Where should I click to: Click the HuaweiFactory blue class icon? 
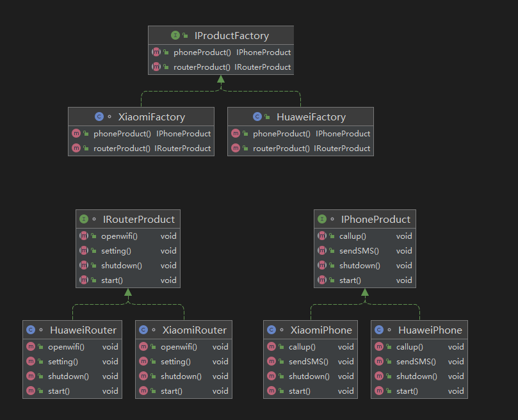pyautogui.click(x=257, y=117)
